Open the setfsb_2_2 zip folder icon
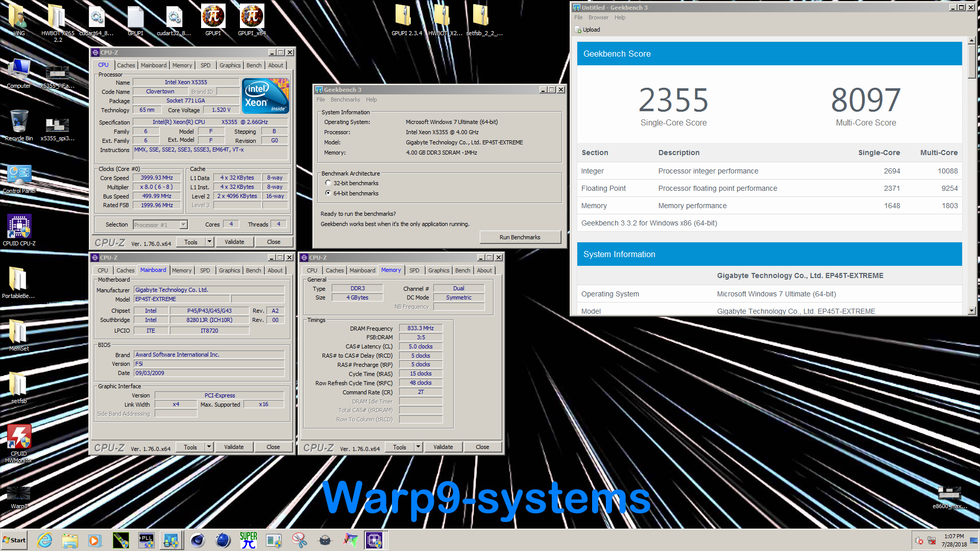The width and height of the screenshot is (980, 551). [484, 20]
